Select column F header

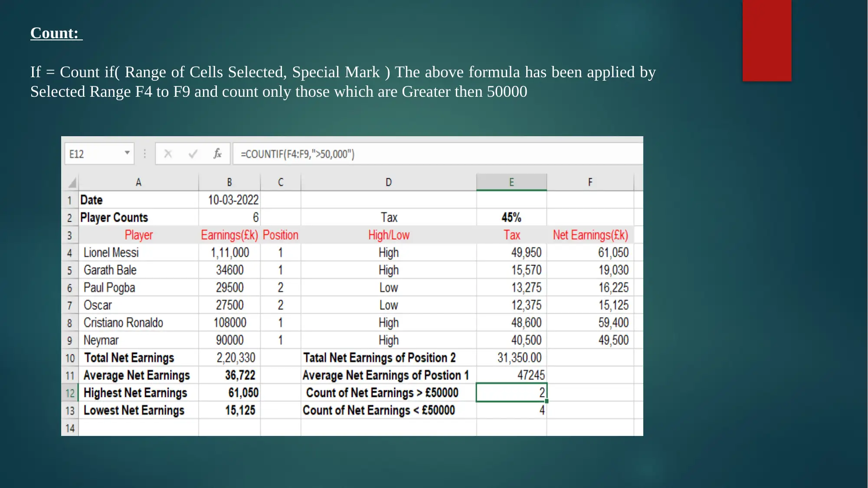pos(590,182)
